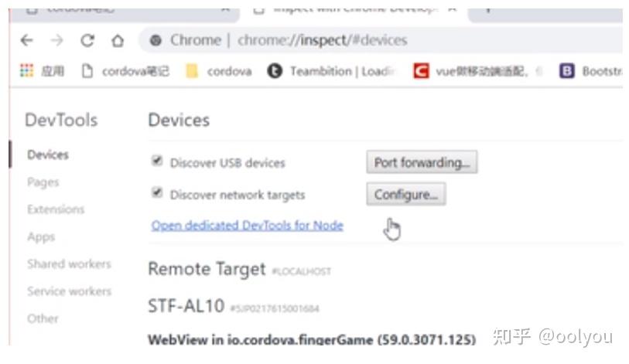Open the cordova folder bookmark

pyautogui.click(x=219, y=71)
